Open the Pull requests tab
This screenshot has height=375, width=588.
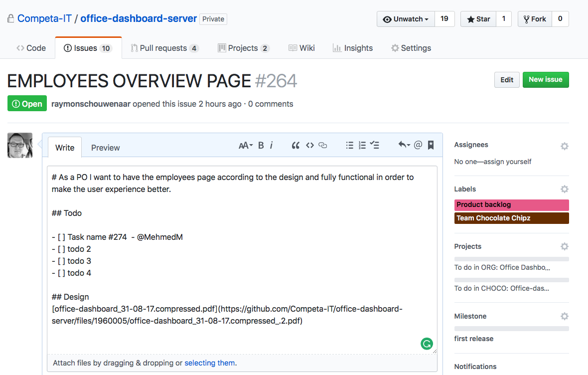[164, 48]
